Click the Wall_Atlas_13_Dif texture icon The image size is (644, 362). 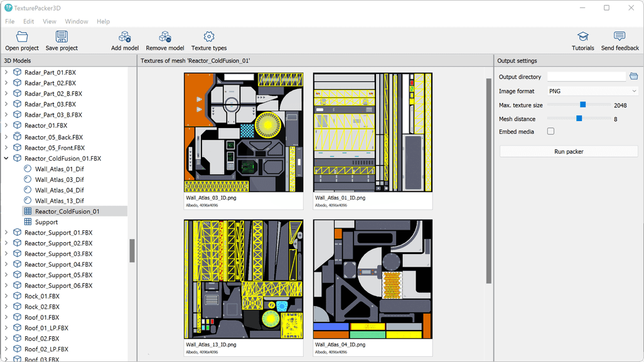click(27, 200)
